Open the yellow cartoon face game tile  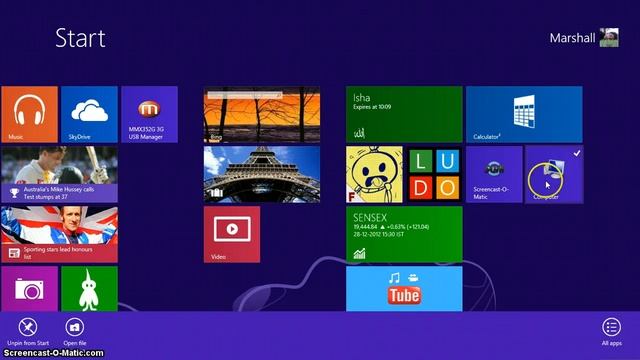coord(374,174)
